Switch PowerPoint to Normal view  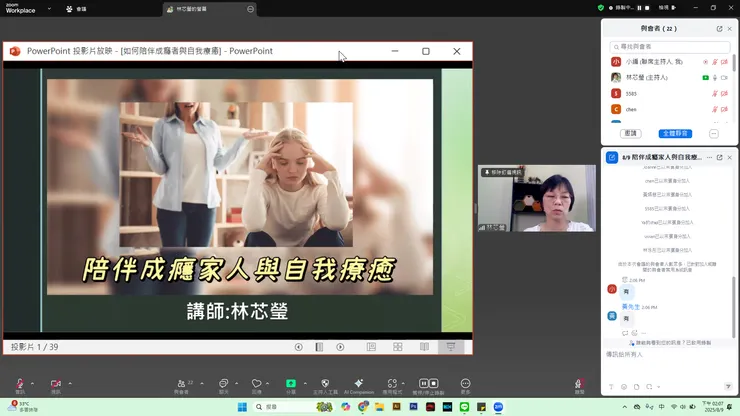coord(371,347)
